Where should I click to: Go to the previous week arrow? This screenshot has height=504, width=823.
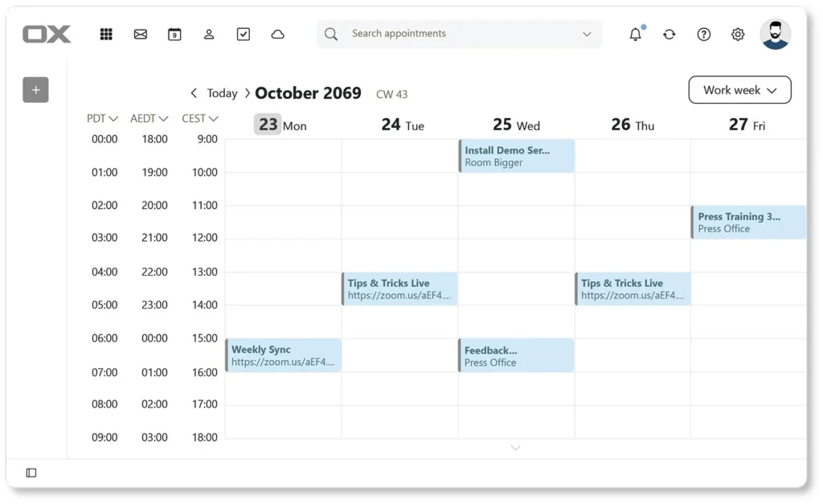pyautogui.click(x=194, y=93)
